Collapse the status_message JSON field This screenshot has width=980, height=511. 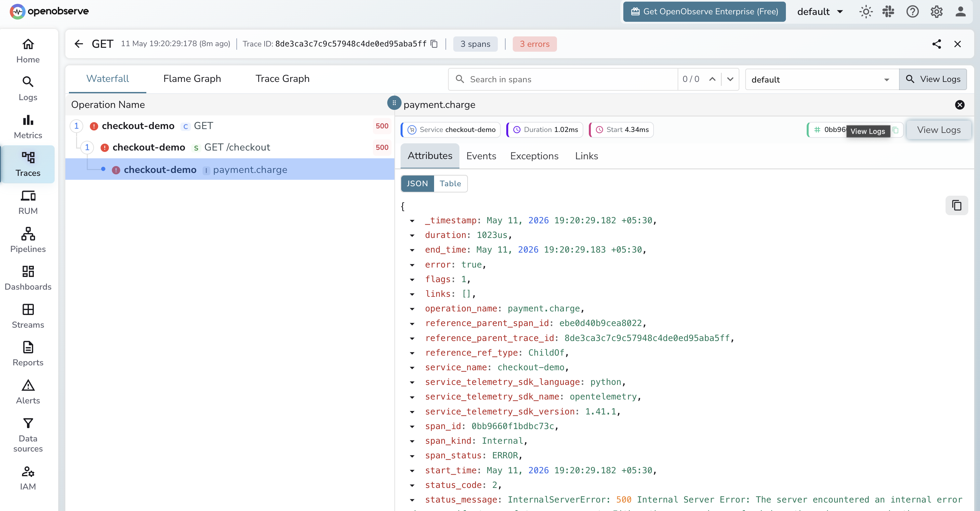[412, 500]
